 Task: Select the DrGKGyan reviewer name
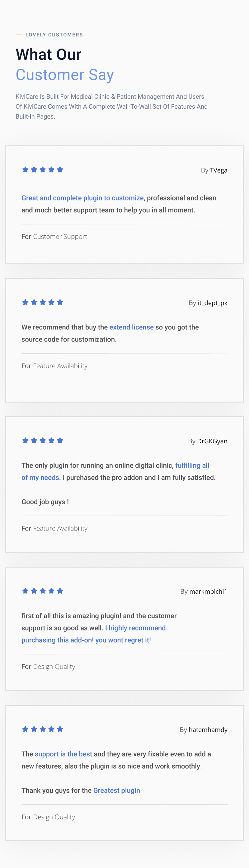coord(212,441)
